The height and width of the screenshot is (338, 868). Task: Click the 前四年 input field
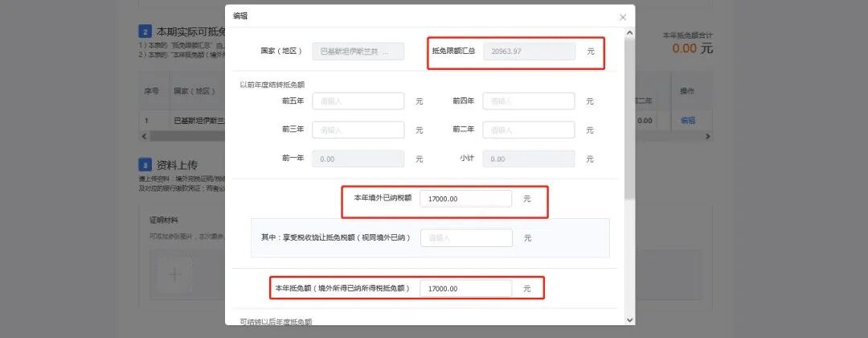pyautogui.click(x=529, y=101)
